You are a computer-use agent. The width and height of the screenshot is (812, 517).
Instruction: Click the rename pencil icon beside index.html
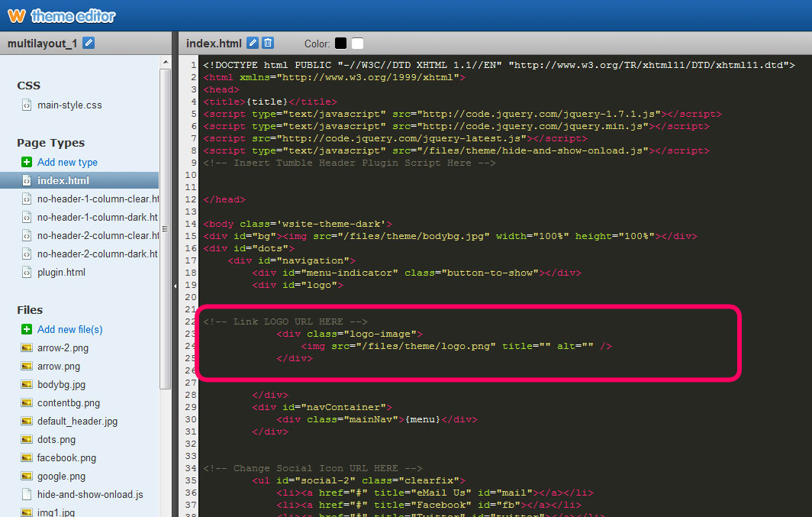[253, 44]
